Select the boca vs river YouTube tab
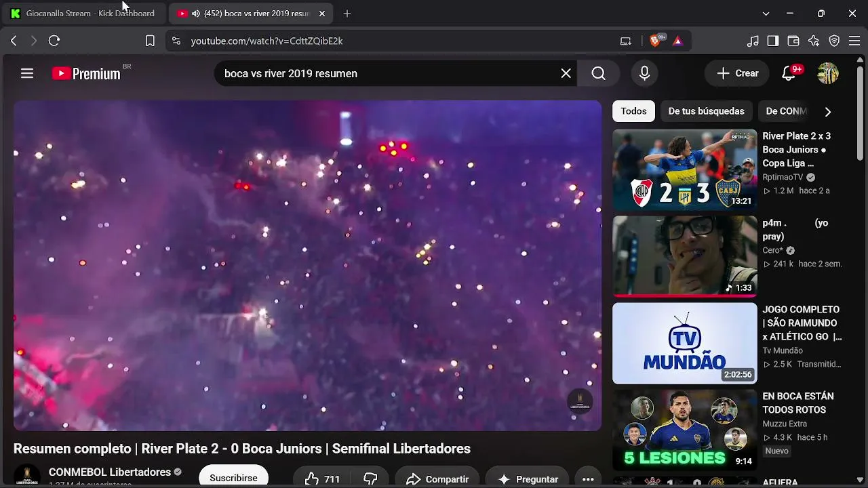The width and height of the screenshot is (868, 488). tap(250, 14)
